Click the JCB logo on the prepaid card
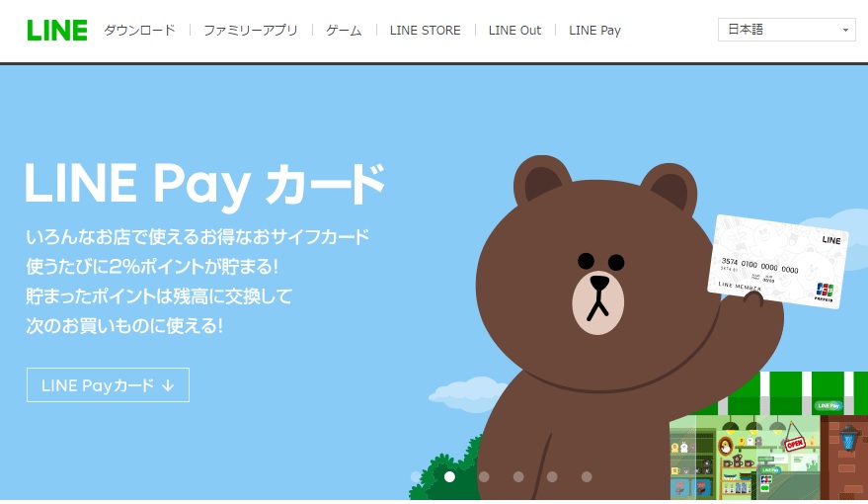The image size is (868, 504). [x=825, y=290]
